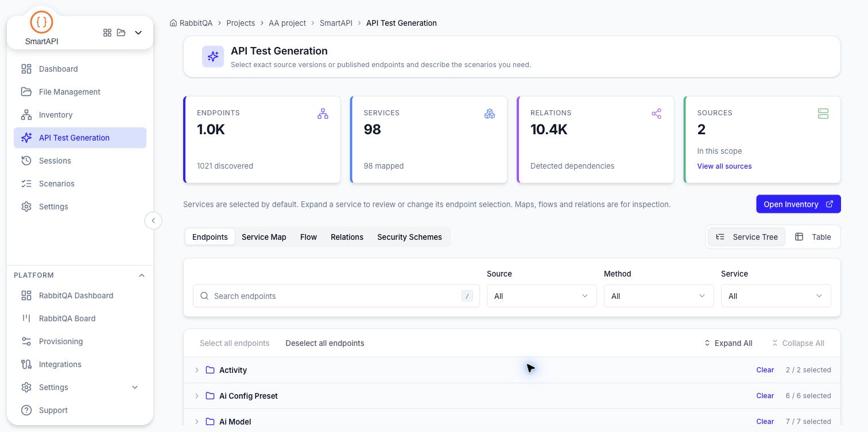
Task: Open the Method filter dropdown
Action: point(659,296)
